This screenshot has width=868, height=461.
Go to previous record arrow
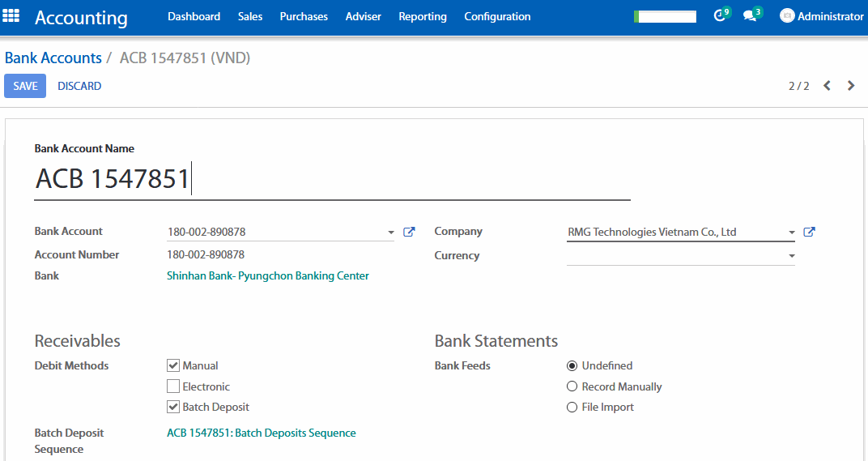827,86
